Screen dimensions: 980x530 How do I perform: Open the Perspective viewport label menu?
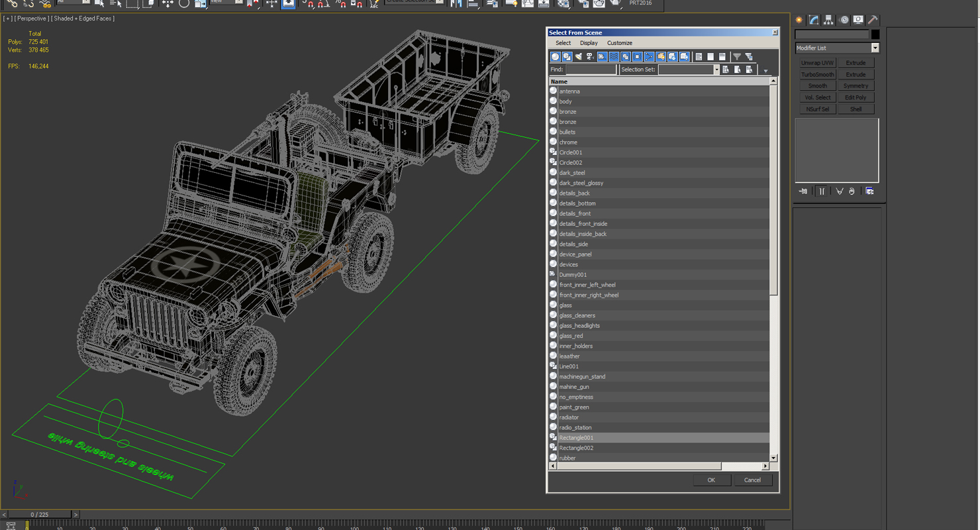(x=30, y=19)
